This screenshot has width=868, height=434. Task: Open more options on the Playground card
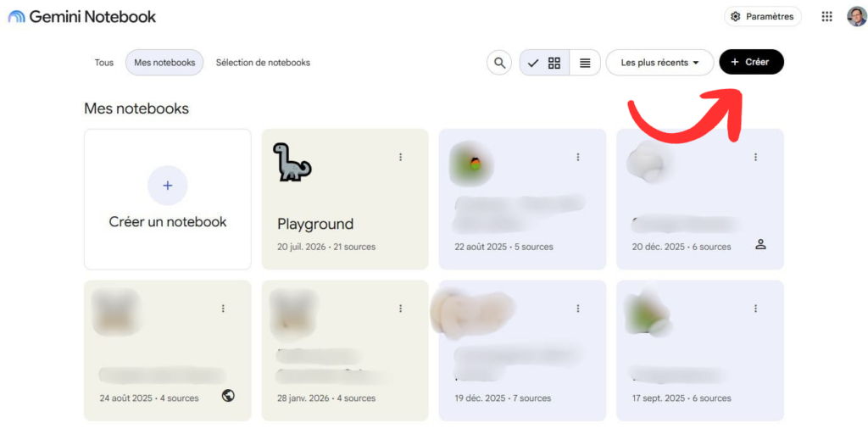401,157
